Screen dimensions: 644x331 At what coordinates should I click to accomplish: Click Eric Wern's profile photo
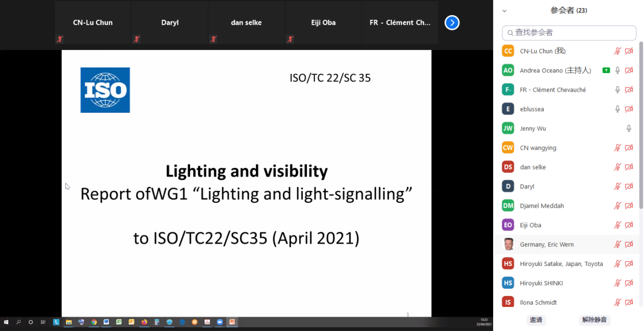[x=508, y=245]
